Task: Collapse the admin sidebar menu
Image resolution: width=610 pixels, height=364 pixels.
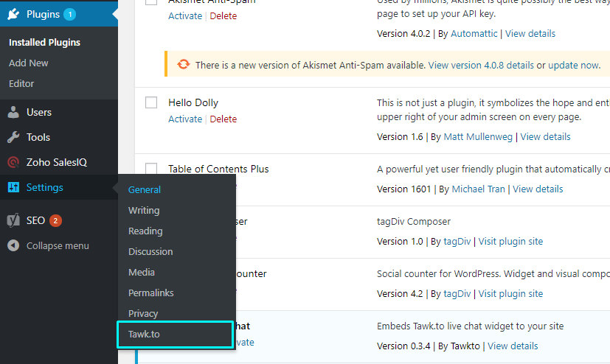Action: click(59, 245)
